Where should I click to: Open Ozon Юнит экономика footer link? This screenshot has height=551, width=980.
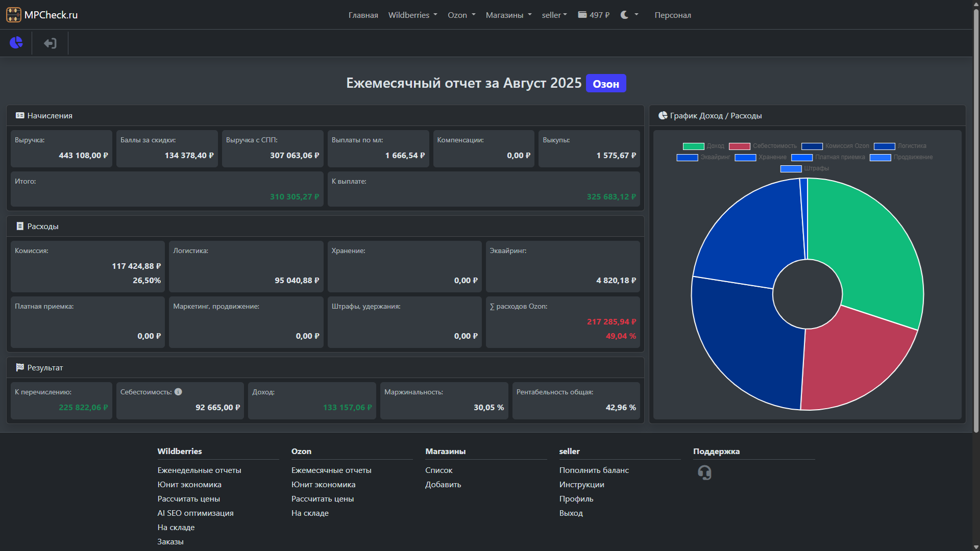(323, 484)
